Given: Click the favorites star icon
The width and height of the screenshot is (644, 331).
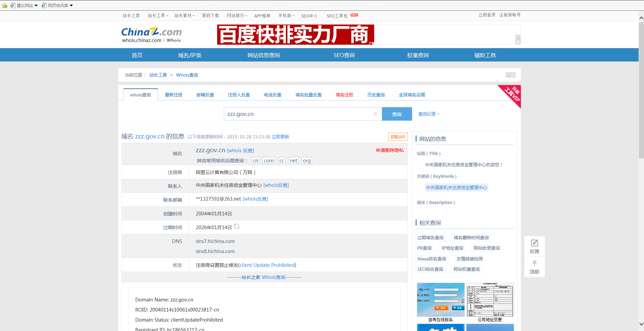Looking at the screenshot, I should pyautogui.click(x=4, y=5).
